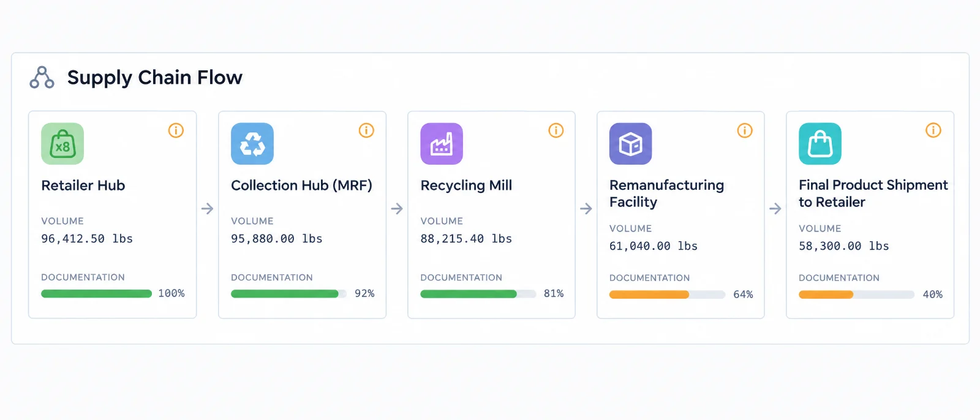The height and width of the screenshot is (420, 980).
Task: Select volume value 61,040.00 lbs
Action: click(654, 246)
